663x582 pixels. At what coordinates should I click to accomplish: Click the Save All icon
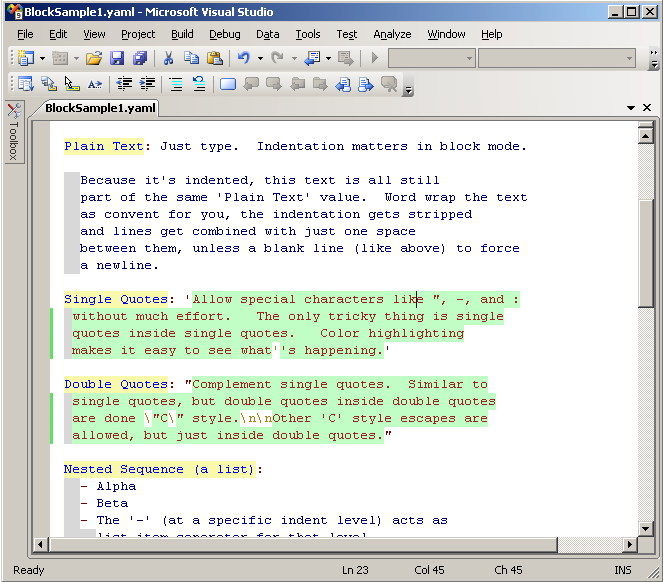pos(140,58)
